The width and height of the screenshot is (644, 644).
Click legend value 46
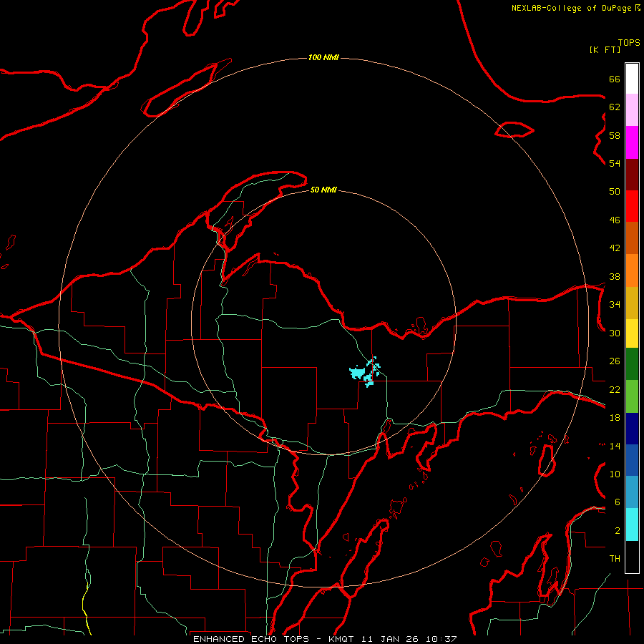click(x=615, y=220)
